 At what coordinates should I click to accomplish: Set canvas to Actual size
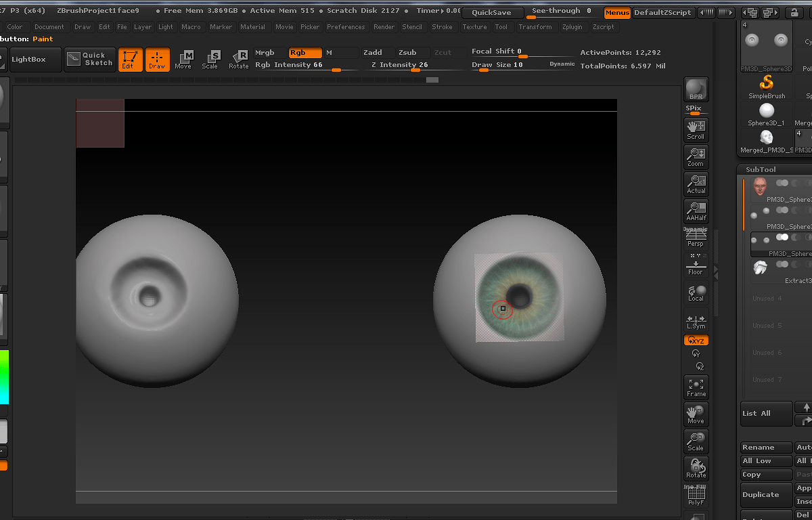[x=696, y=183]
